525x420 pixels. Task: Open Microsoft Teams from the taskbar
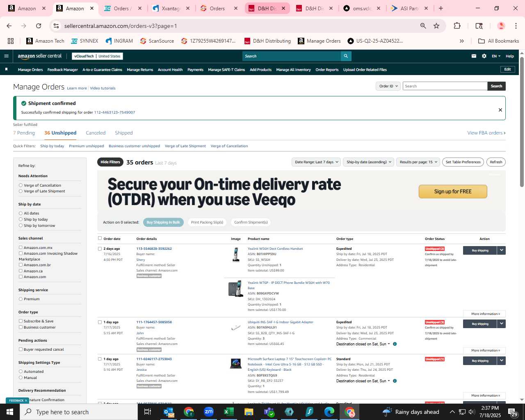click(269, 412)
